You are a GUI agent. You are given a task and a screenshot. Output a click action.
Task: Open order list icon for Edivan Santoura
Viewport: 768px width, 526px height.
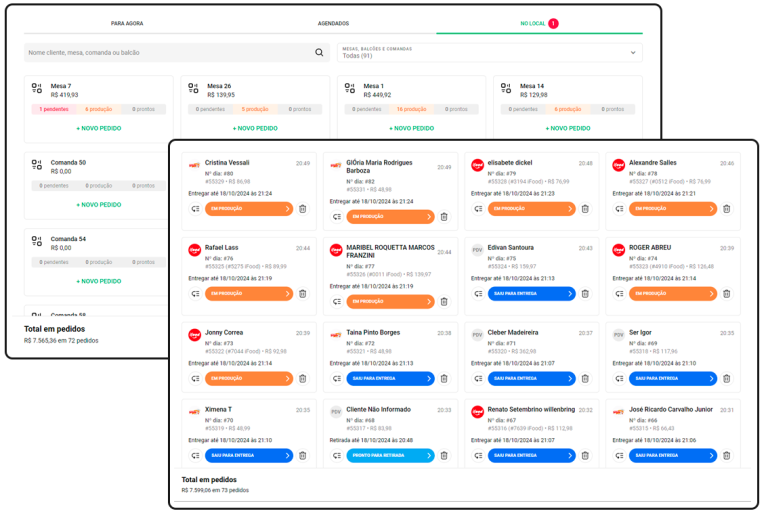(478, 293)
